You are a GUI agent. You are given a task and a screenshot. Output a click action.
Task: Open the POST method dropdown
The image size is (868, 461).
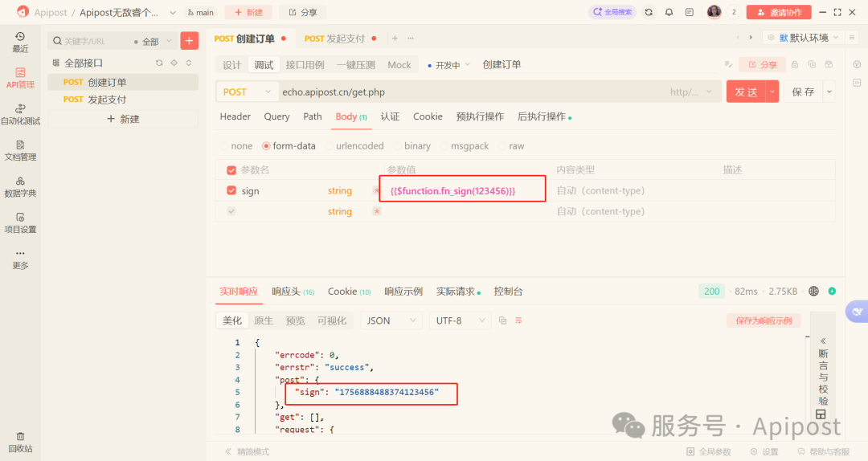click(247, 92)
